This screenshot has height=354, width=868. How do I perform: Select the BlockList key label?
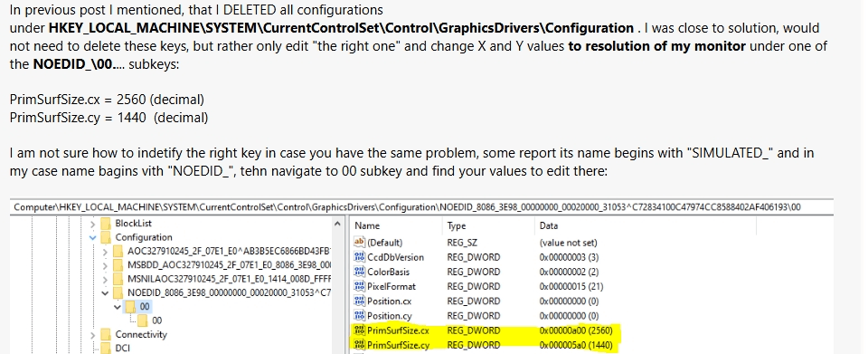[134, 224]
